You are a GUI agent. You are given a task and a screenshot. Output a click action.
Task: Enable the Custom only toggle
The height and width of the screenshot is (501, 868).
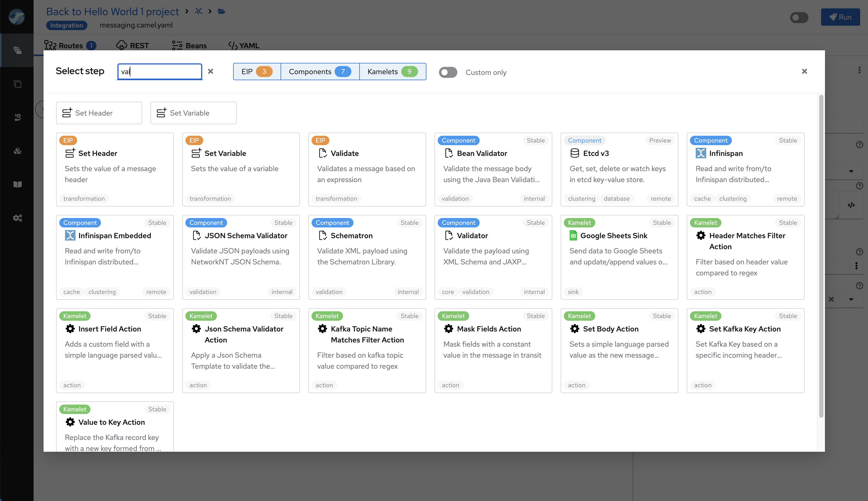[x=448, y=72]
